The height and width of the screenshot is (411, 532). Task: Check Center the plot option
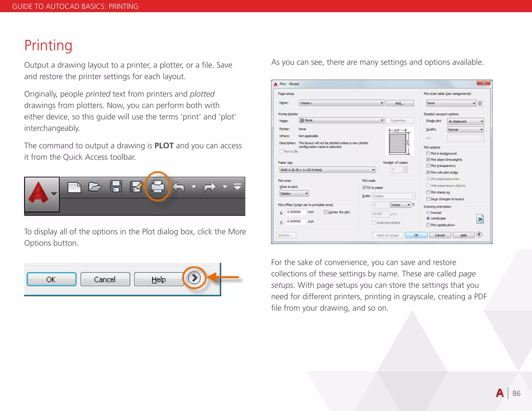coord(326,212)
